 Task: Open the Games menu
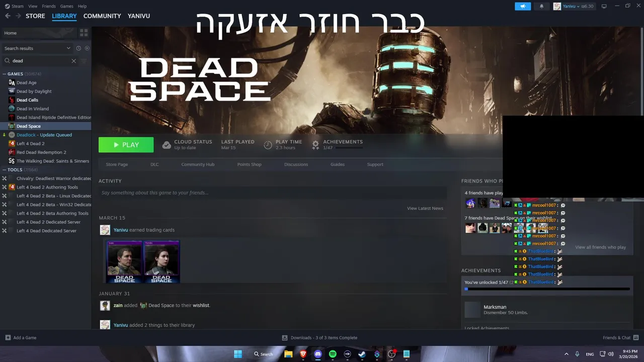(66, 6)
